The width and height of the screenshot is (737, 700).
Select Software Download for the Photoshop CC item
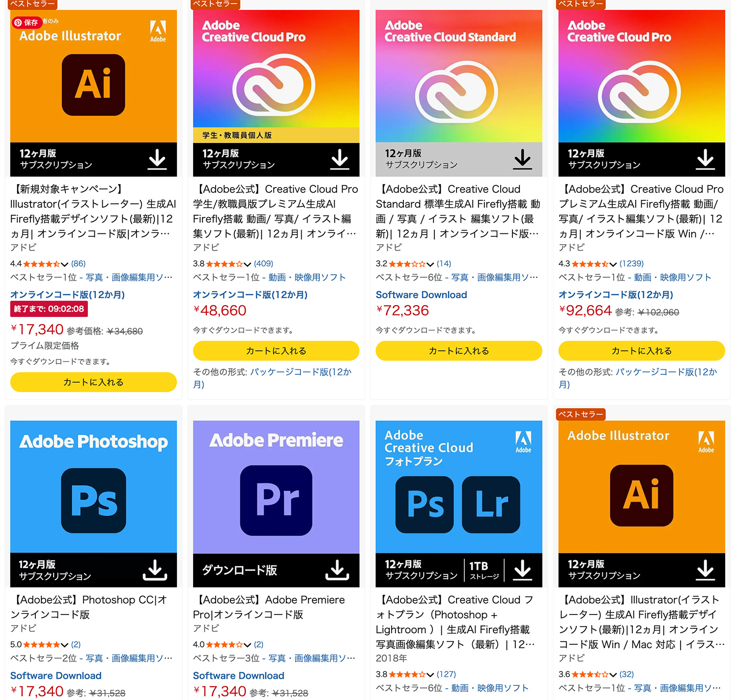[56, 676]
